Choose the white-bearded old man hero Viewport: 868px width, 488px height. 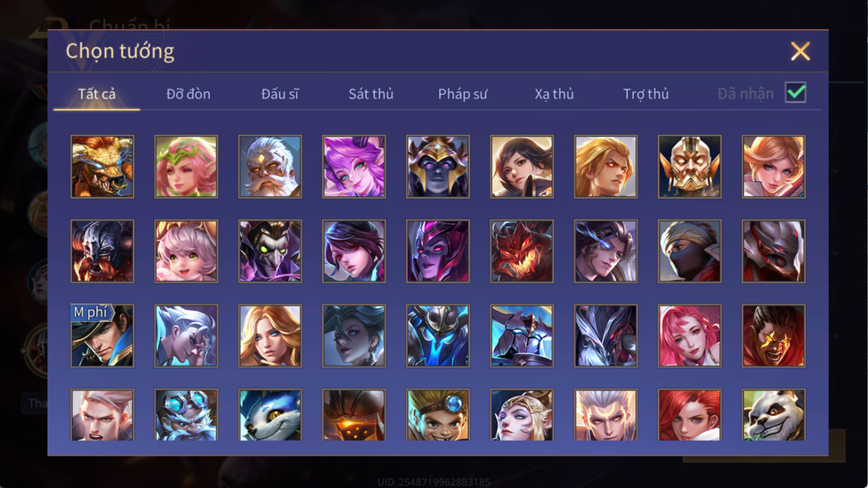(270, 166)
